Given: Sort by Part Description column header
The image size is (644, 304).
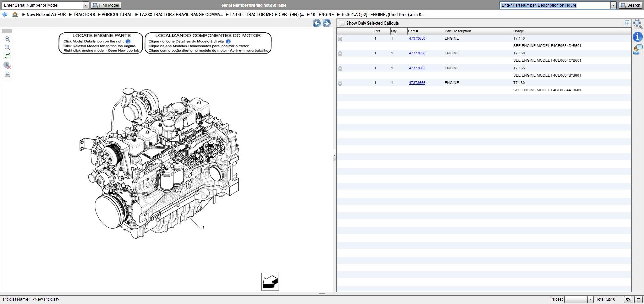Looking at the screenshot, I should [478, 31].
